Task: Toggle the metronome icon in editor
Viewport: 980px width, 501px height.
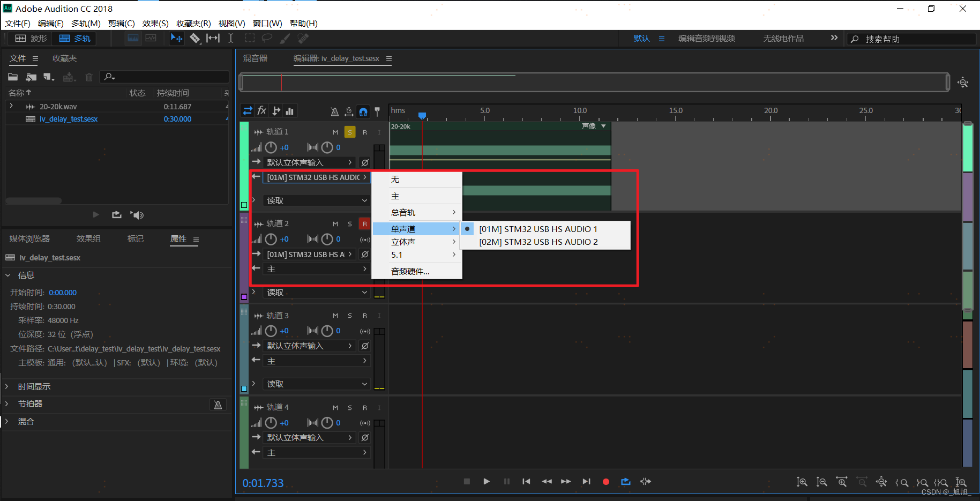Action: click(334, 111)
